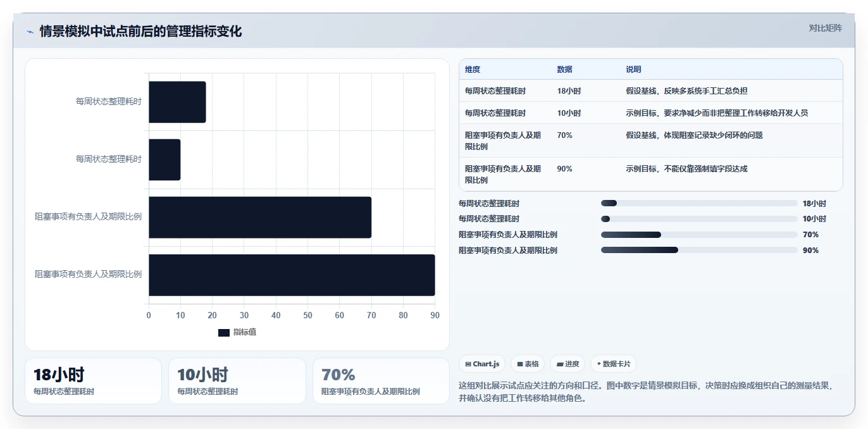Click table cell 18小时 in 数据 column
Screen dimensions: 868x429
569,91
